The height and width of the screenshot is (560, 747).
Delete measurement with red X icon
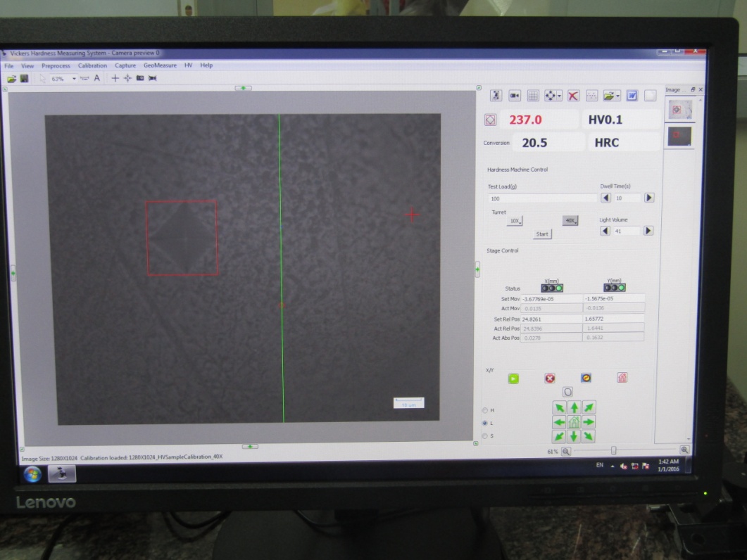[x=573, y=96]
